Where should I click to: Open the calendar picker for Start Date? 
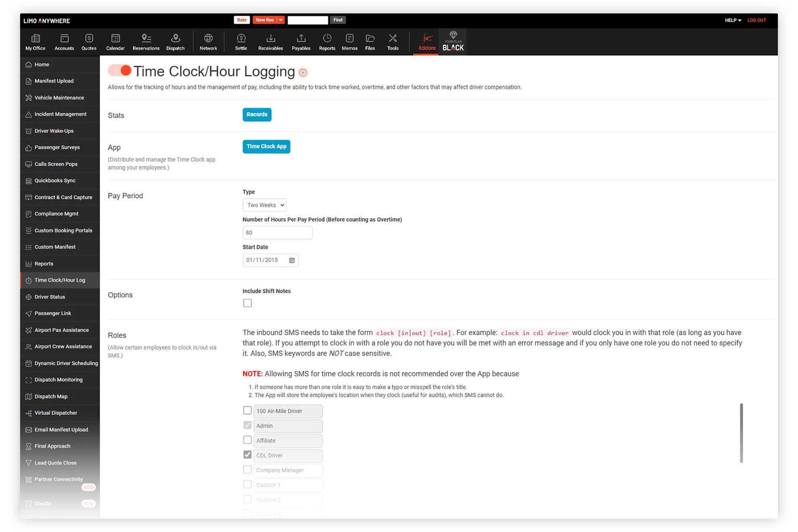click(292, 260)
